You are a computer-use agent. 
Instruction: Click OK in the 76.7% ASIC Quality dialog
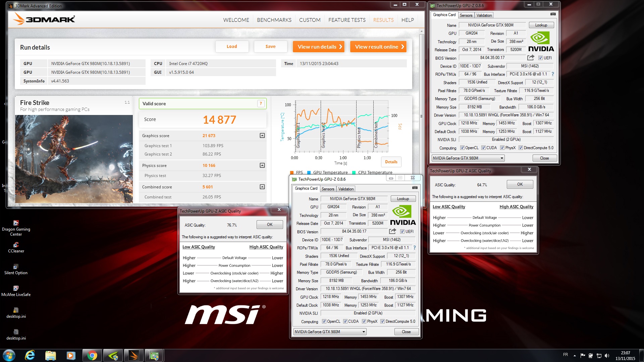click(x=270, y=225)
